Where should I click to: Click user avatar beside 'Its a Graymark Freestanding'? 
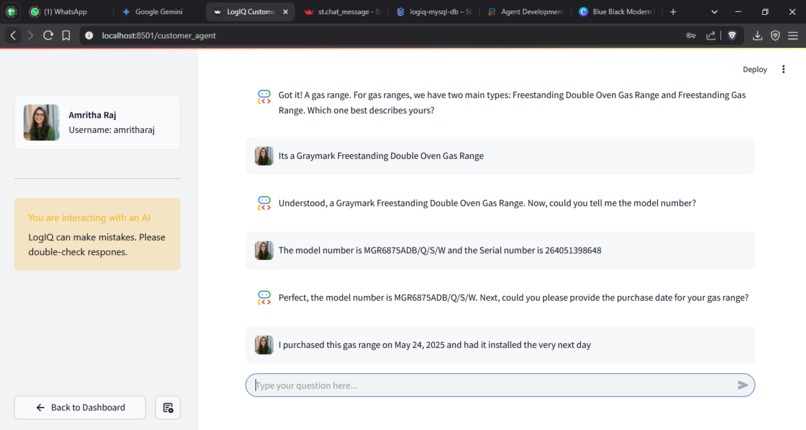pos(264,156)
